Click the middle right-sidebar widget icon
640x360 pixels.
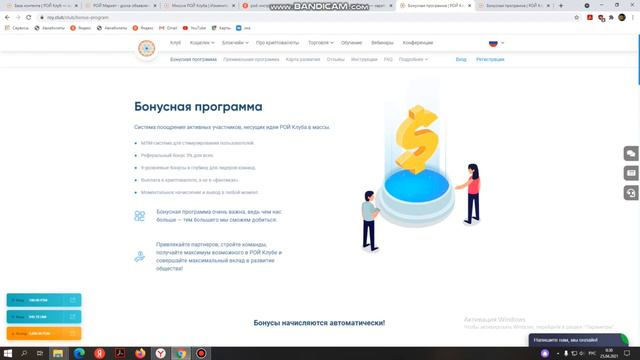click(631, 173)
